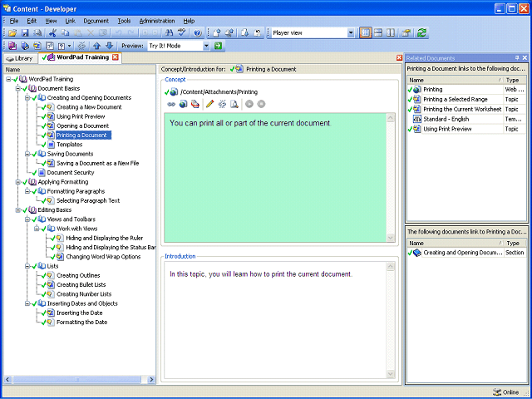Open a document with the folder icon
The height and width of the screenshot is (399, 532).
[x=12, y=33]
